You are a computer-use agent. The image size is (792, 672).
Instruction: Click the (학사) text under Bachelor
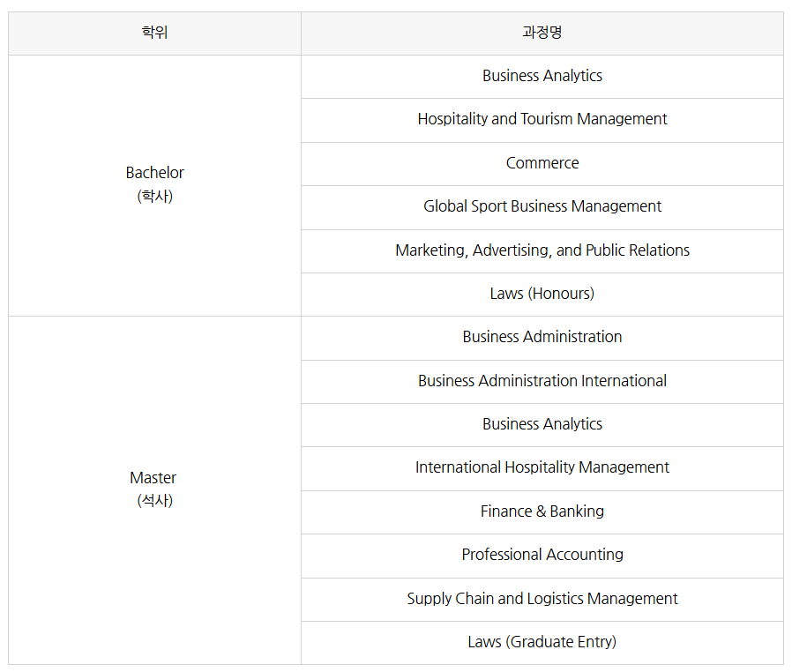coord(154,196)
